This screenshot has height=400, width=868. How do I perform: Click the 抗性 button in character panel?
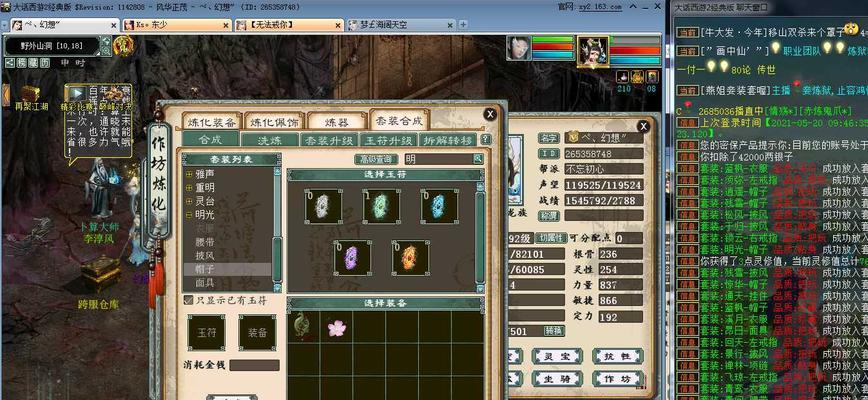coord(617,356)
